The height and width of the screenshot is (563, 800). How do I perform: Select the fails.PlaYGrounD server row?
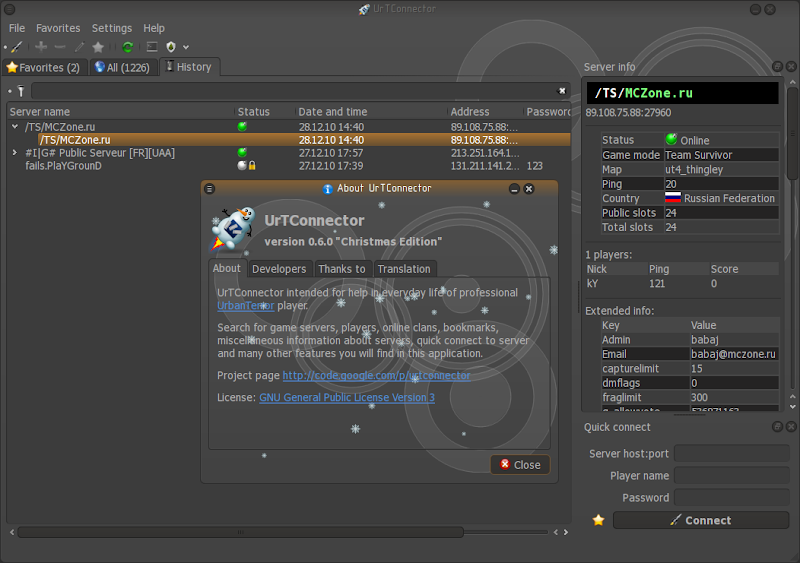pos(289,166)
